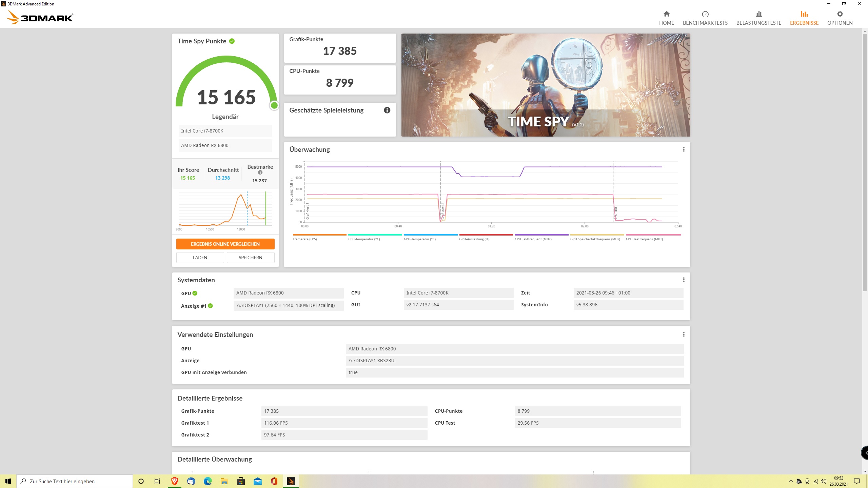This screenshot has width=868, height=488.
Task: Open Systemdaten panel three-dot menu
Action: pos(684,280)
